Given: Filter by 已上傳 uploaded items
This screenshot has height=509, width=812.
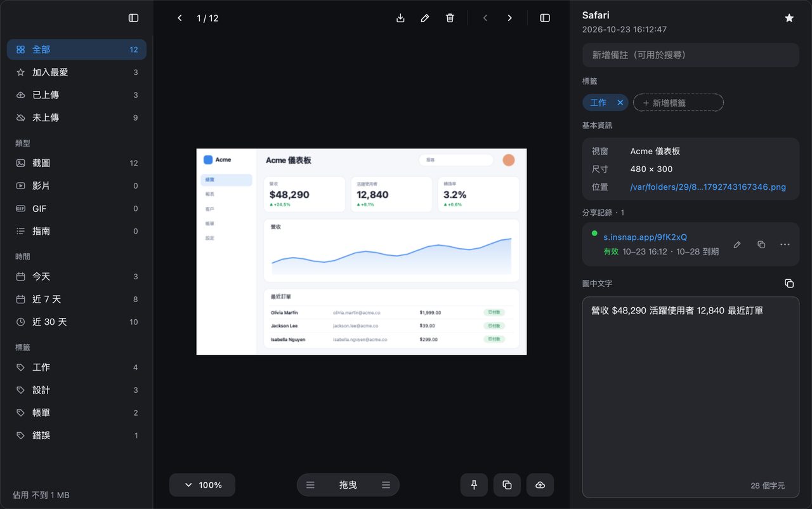Looking at the screenshot, I should coord(77,95).
